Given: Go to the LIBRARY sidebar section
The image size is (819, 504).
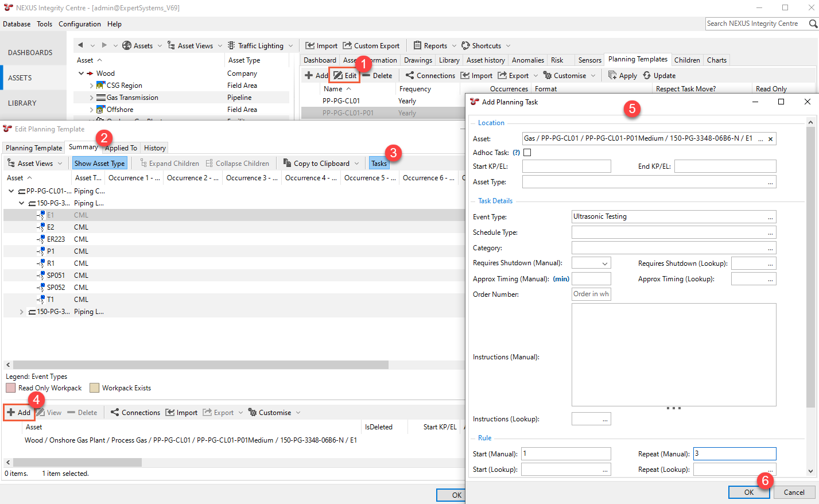Looking at the screenshot, I should pyautogui.click(x=22, y=103).
